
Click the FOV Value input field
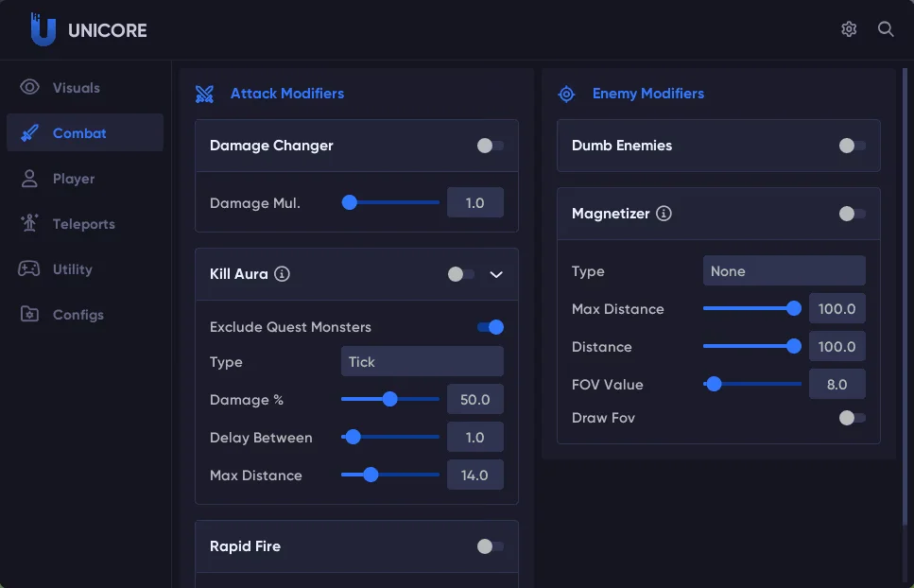click(836, 385)
